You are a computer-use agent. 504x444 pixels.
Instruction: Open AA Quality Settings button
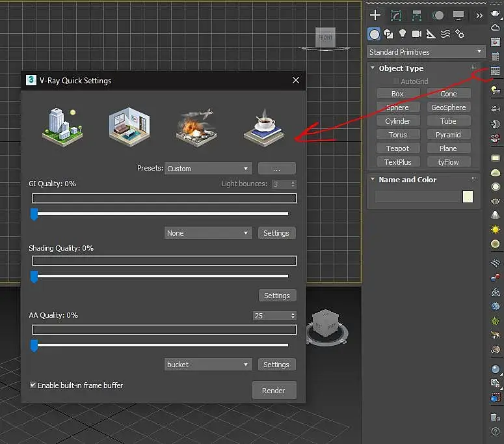pos(277,365)
